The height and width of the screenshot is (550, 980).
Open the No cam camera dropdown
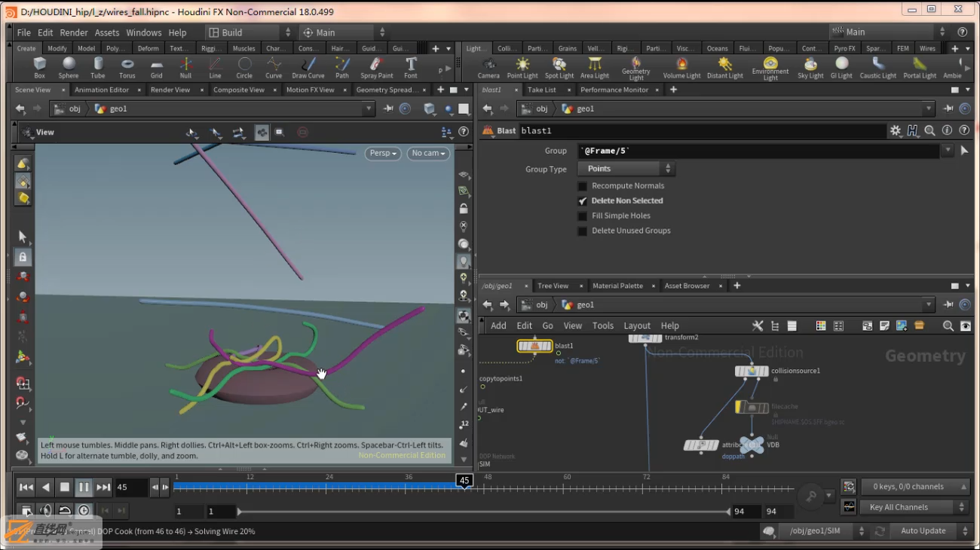click(429, 153)
